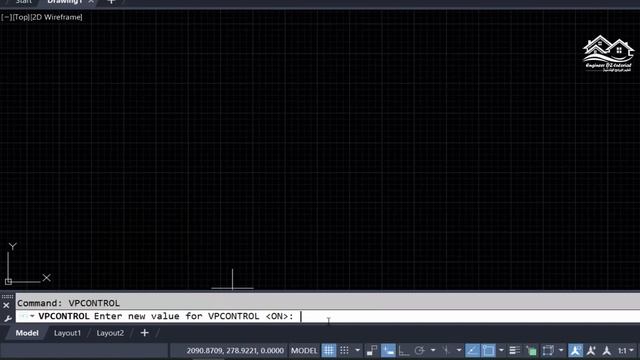Toggle infer constraints icon

point(372,350)
